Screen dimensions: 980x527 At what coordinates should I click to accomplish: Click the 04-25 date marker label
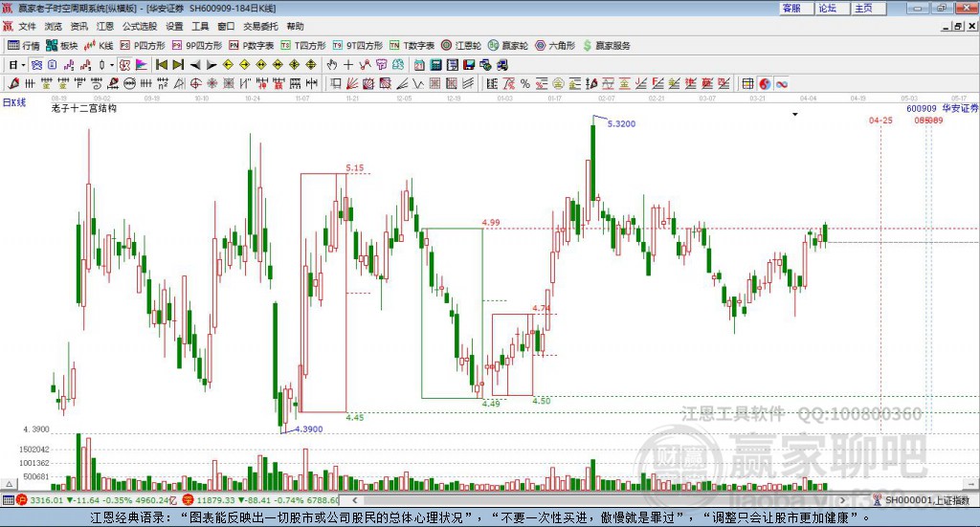(880, 120)
